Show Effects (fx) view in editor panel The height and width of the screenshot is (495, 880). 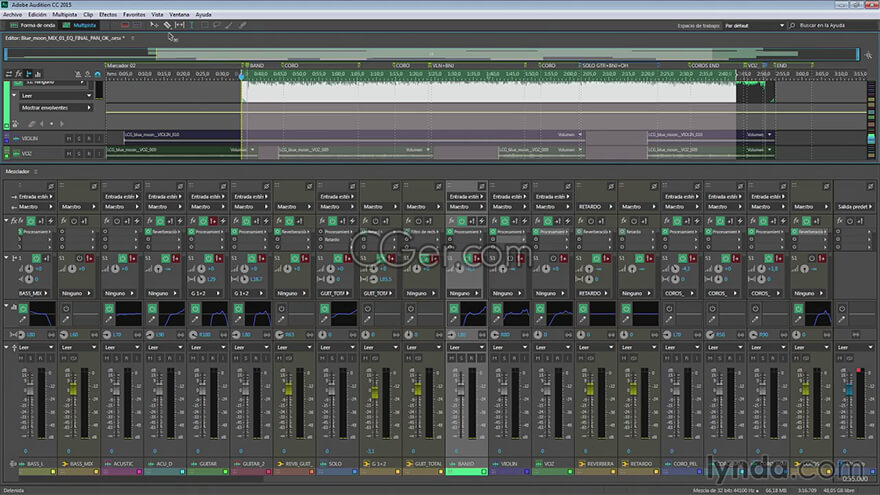[x=19, y=74]
